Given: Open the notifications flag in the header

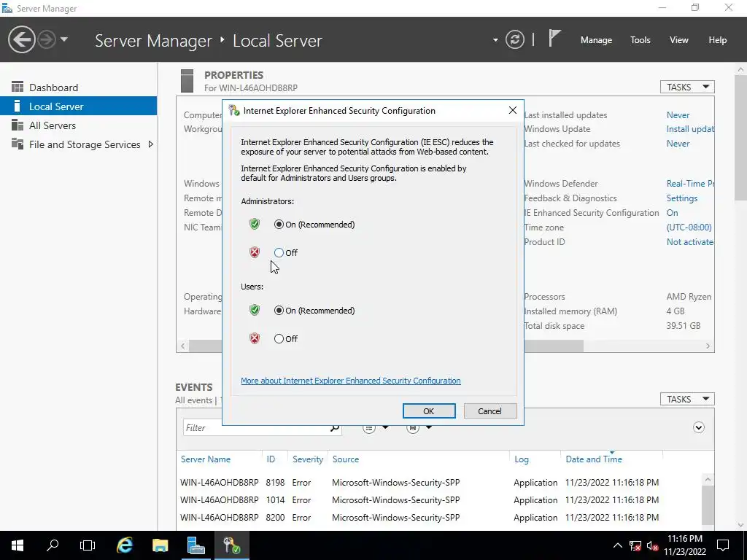Looking at the screenshot, I should click(x=554, y=39).
